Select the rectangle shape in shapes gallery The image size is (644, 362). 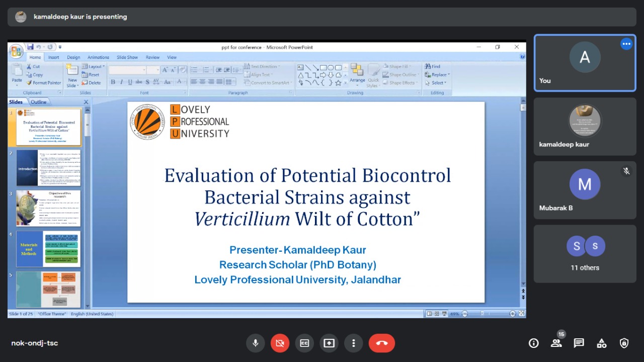coord(324,67)
